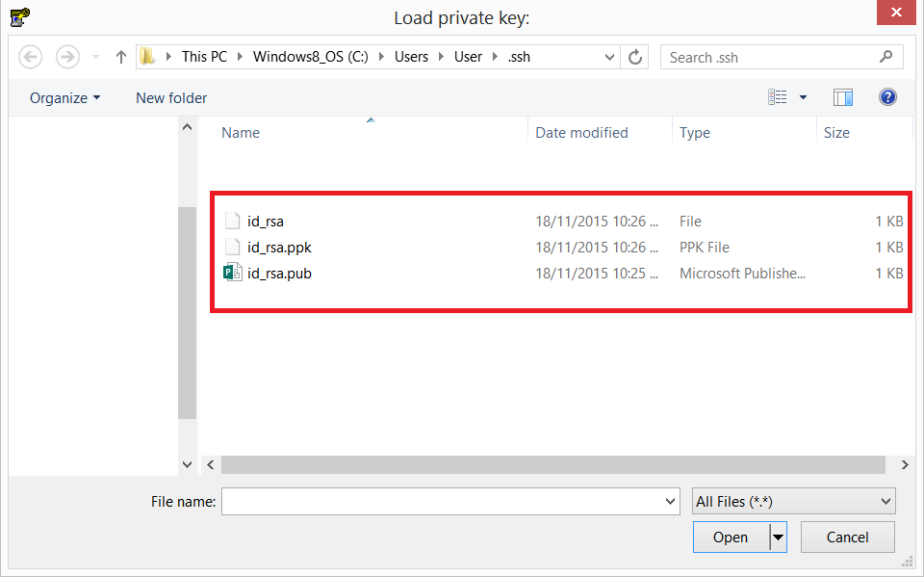Select Users in breadcrumb path
Viewport: 924px width, 577px height.
click(x=411, y=57)
